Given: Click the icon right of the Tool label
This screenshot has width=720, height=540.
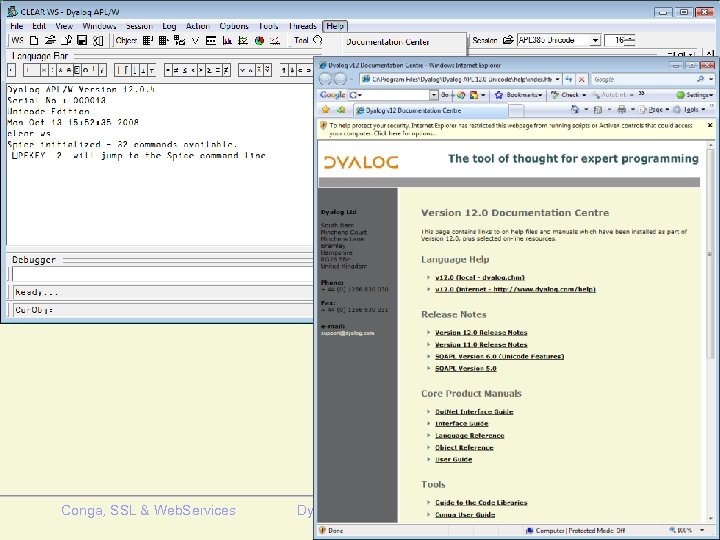Looking at the screenshot, I should click(x=317, y=40).
